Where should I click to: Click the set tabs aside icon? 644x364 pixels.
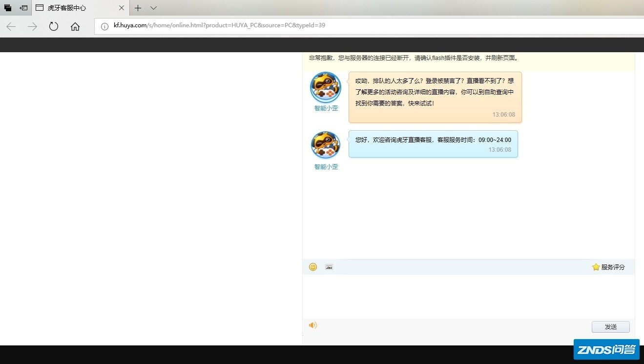(x=23, y=8)
